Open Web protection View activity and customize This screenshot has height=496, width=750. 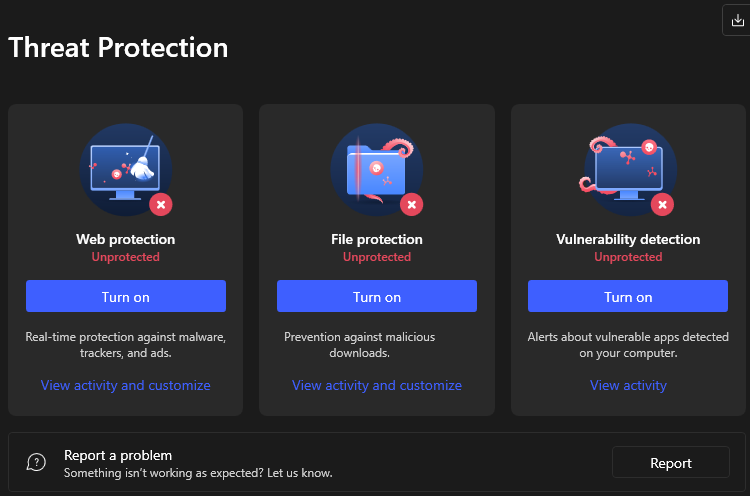coord(126,386)
